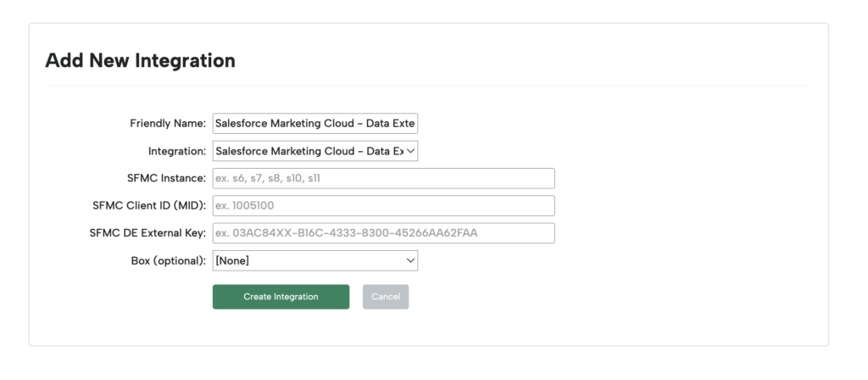Click the SFMC Instance label
868x380 pixels.
point(166,178)
